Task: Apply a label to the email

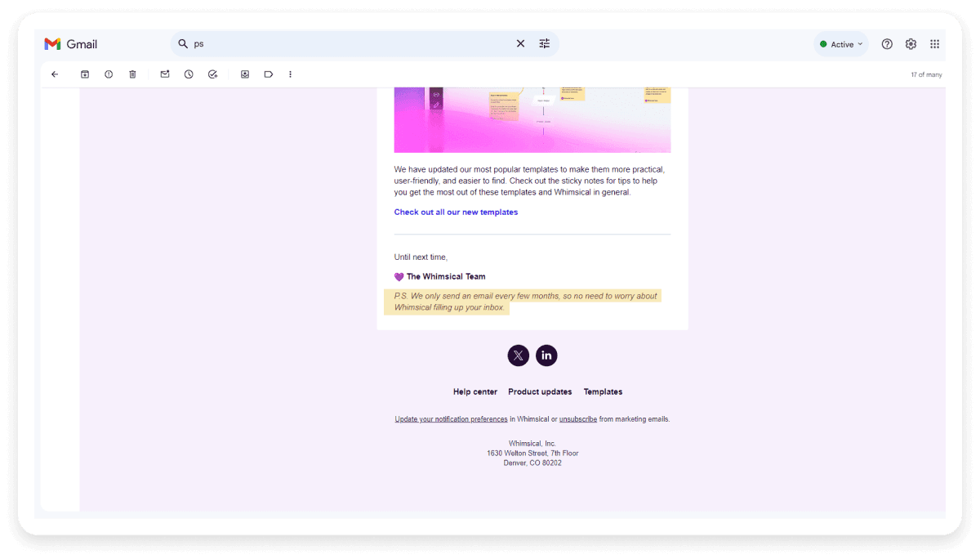Action: pyautogui.click(x=268, y=74)
